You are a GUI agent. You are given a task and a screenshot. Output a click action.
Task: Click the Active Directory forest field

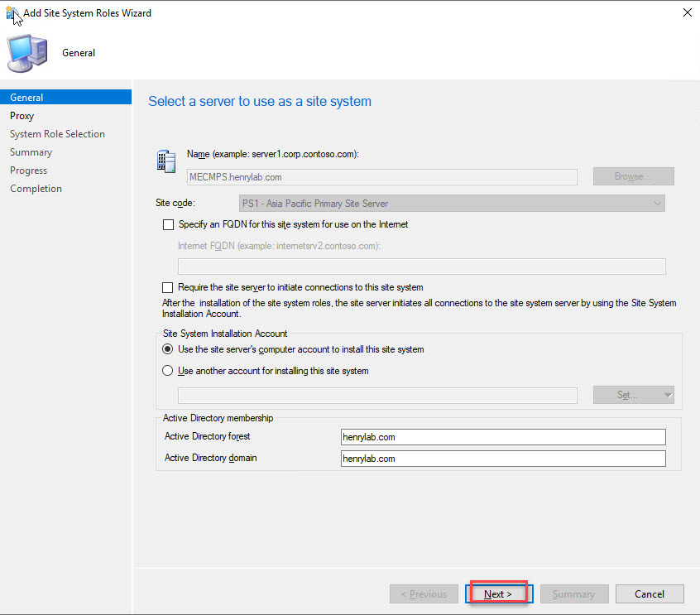(502, 437)
